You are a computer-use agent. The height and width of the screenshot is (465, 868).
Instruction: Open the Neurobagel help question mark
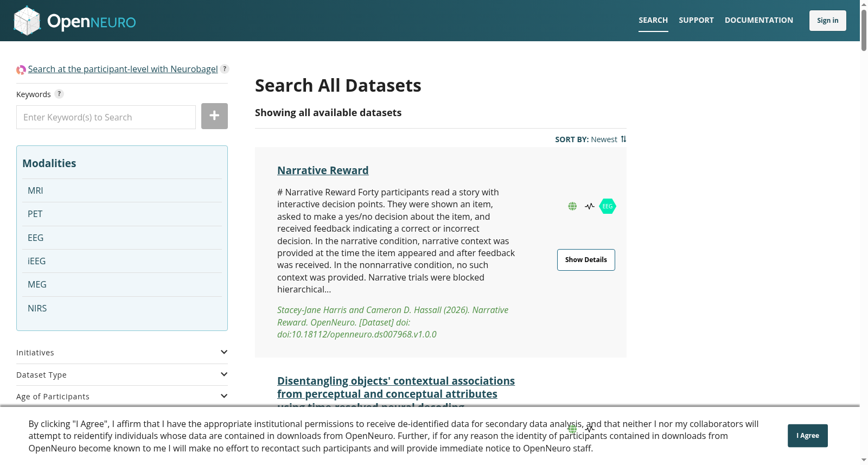pyautogui.click(x=225, y=69)
